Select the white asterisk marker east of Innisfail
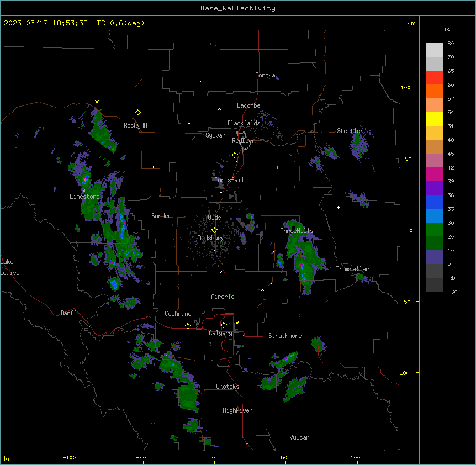476x465 pixels. pyautogui.click(x=277, y=167)
